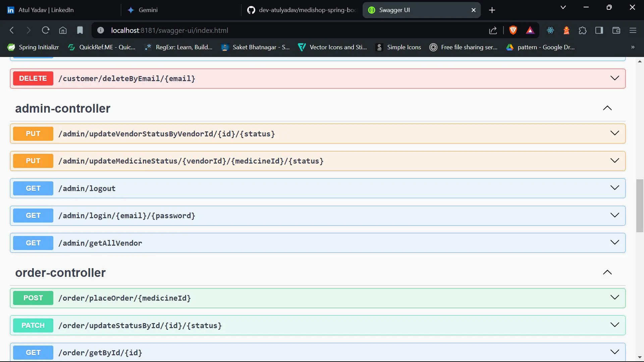
Task: Click the share page icon
Action: click(x=493, y=31)
